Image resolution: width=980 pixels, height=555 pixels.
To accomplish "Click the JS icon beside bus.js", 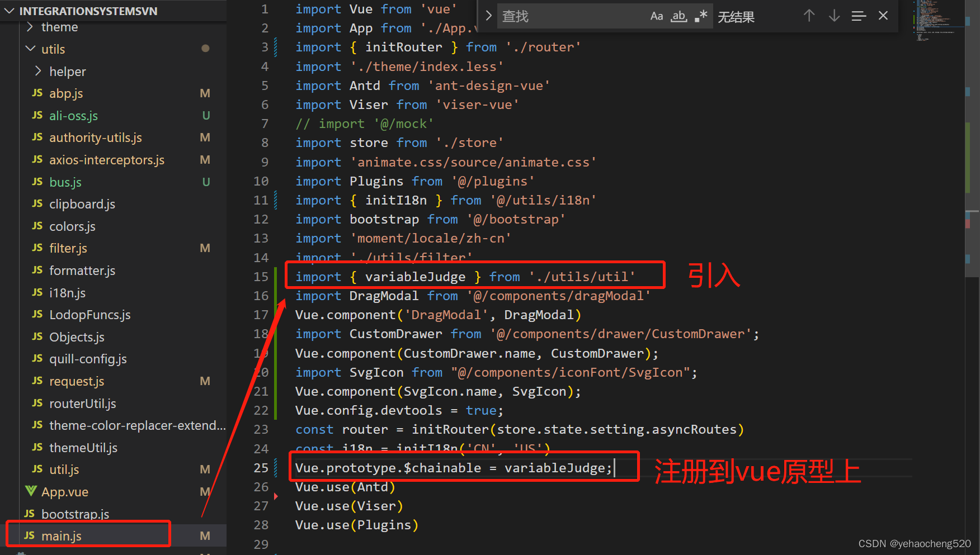I will pyautogui.click(x=37, y=182).
